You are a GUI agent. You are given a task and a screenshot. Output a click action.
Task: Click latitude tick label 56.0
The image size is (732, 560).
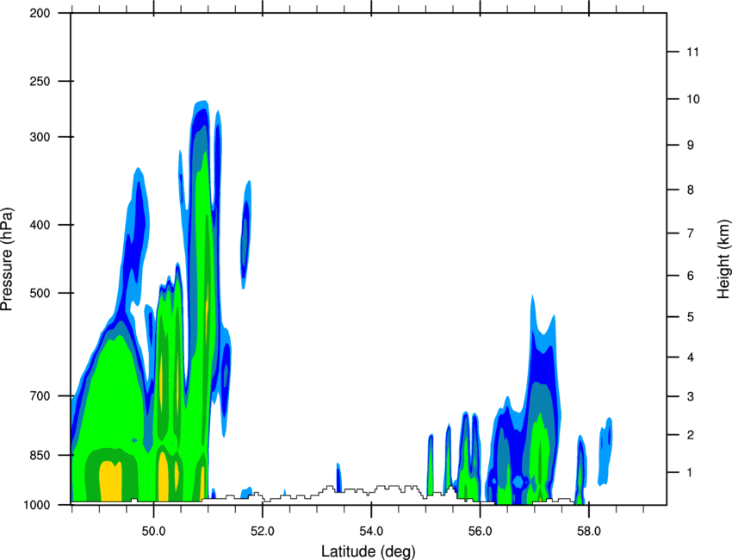pyautogui.click(x=480, y=532)
